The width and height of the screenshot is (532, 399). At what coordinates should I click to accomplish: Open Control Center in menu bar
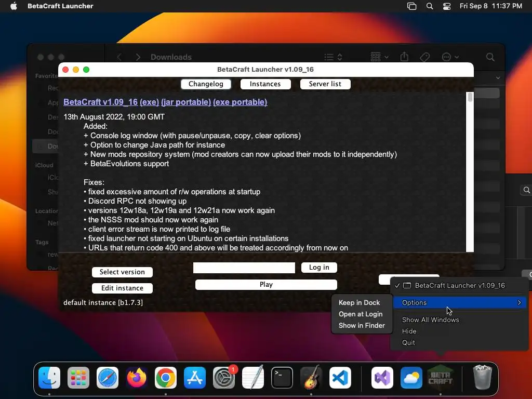pyautogui.click(x=447, y=6)
